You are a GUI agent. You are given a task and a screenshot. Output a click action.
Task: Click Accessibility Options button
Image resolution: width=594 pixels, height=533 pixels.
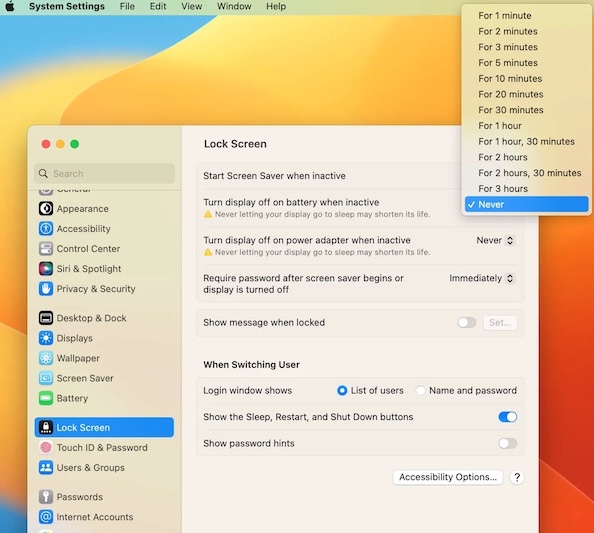pos(448,477)
